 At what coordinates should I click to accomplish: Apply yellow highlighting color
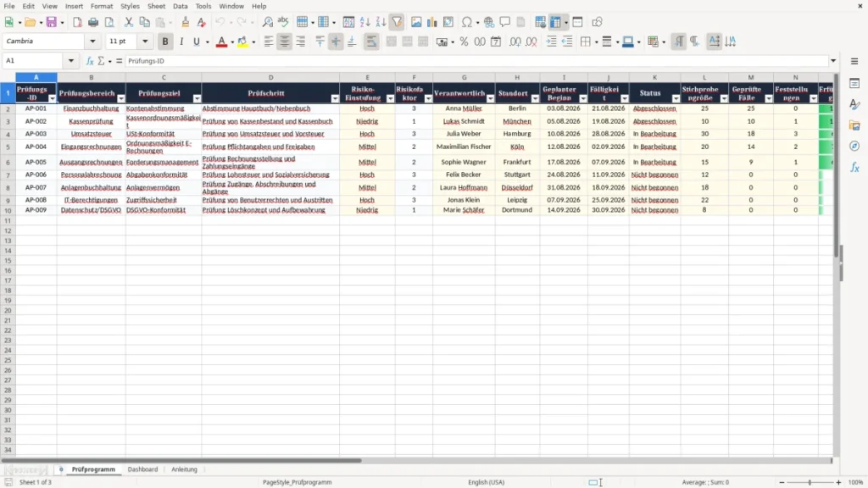coord(242,42)
